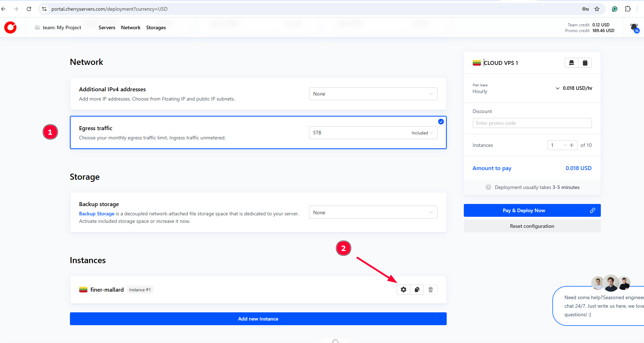This screenshot has height=343, width=644.
Task: Increase instance count with plus button
Action: click(x=572, y=145)
